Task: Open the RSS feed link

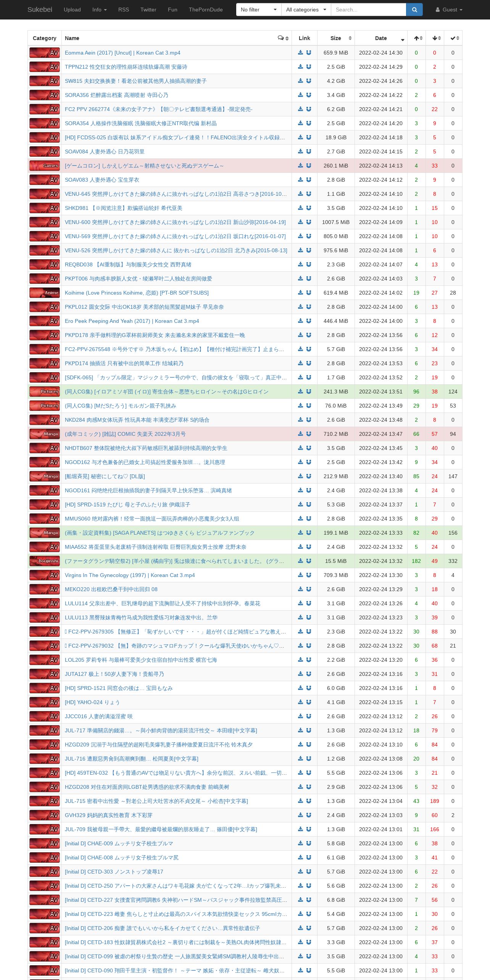Action: (x=124, y=10)
